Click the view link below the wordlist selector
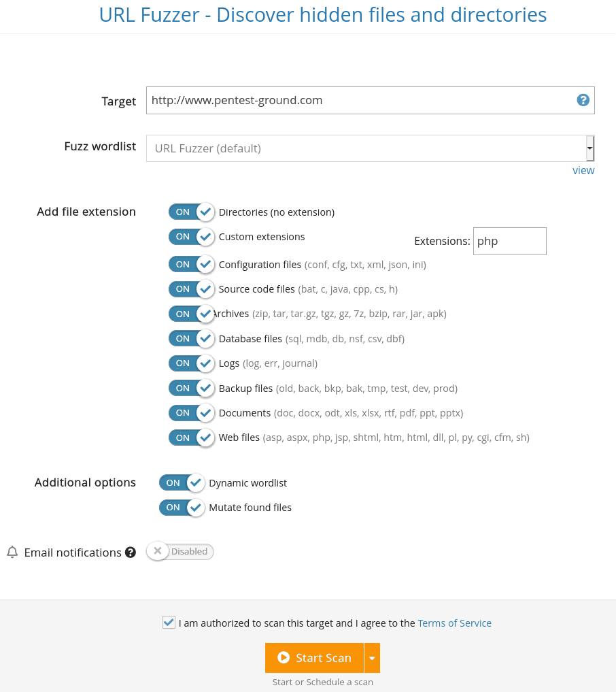 tap(583, 170)
